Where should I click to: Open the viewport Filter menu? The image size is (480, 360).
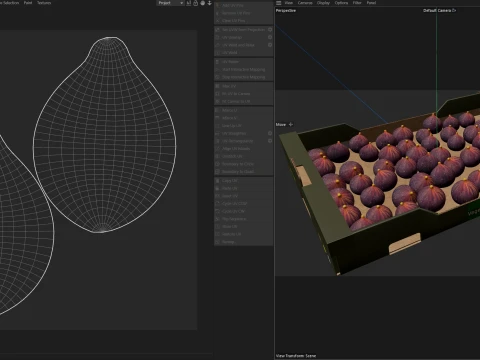(x=357, y=3)
